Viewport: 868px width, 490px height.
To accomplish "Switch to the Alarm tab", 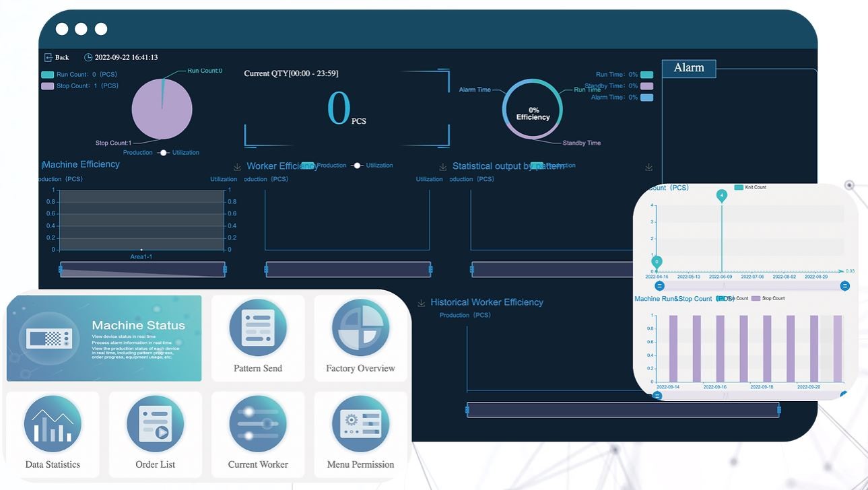I will 688,68.
